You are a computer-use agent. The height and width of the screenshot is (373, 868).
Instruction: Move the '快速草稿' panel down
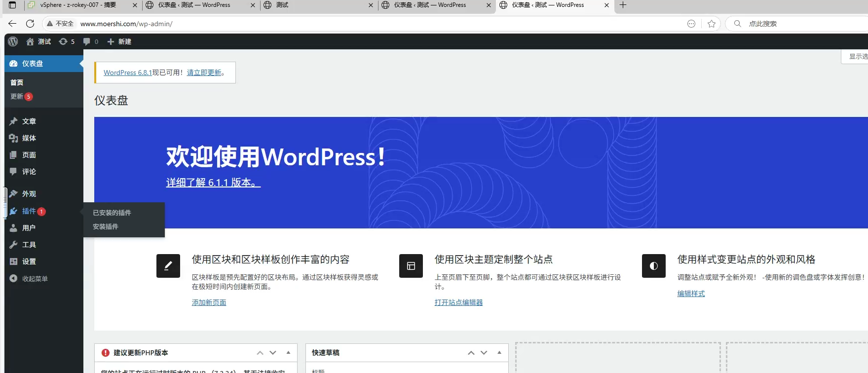click(x=484, y=353)
